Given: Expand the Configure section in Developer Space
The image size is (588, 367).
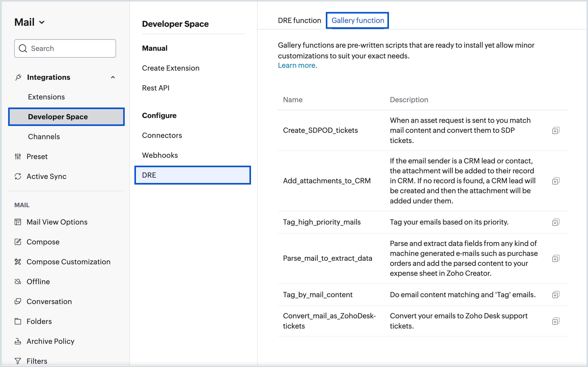Looking at the screenshot, I should [160, 115].
